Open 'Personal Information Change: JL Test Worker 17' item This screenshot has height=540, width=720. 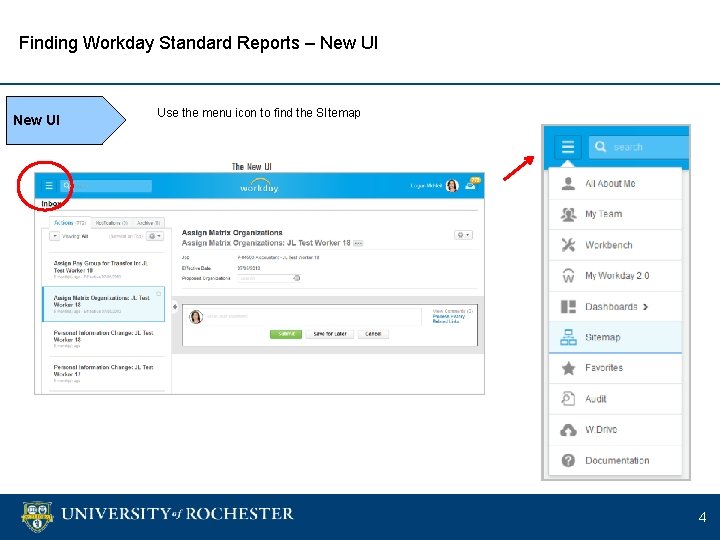click(103, 373)
